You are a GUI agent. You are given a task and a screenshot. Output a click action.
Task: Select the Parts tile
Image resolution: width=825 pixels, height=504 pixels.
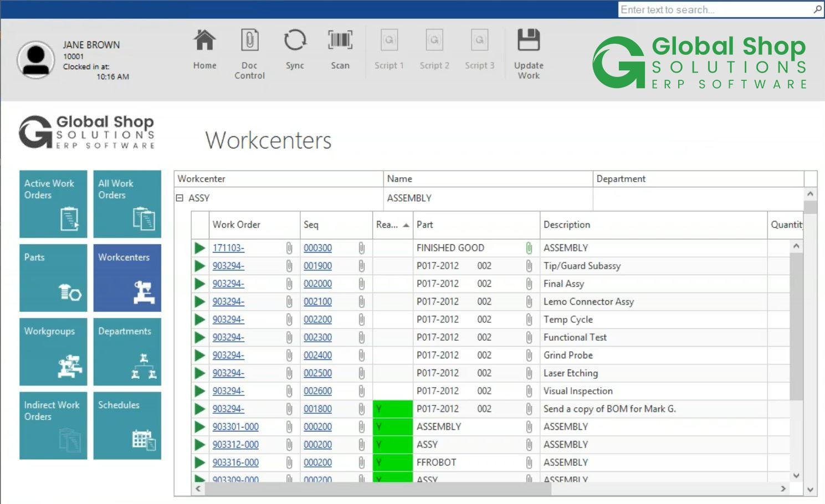tap(53, 277)
